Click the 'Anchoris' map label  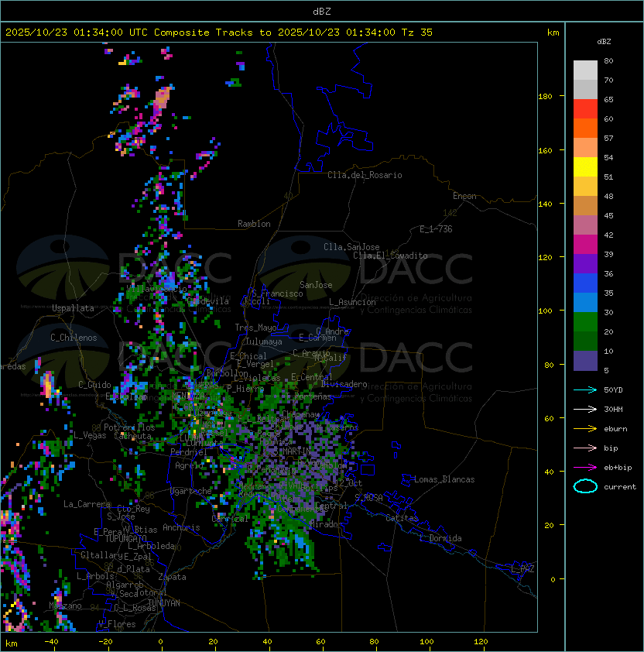coord(181,527)
